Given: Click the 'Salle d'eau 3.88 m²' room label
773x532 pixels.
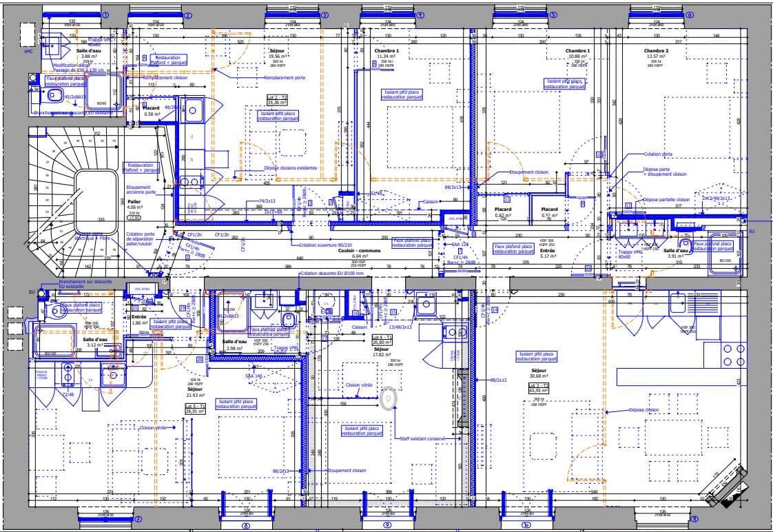Looking at the screenshot, I should [x=88, y=54].
